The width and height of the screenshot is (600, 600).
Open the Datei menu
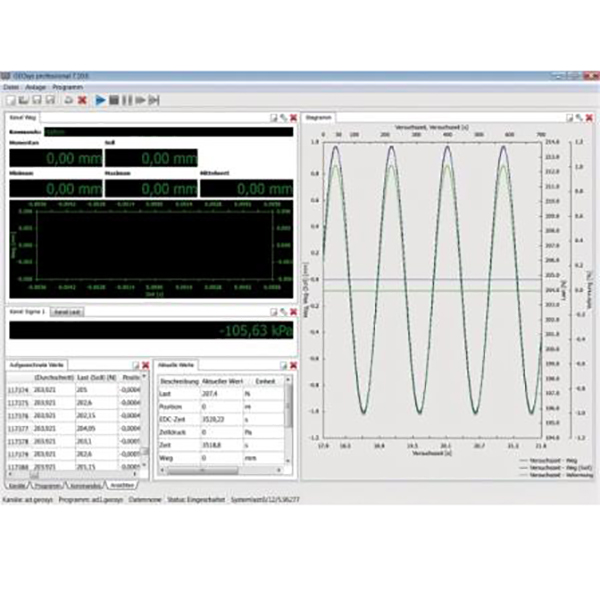coord(12,88)
